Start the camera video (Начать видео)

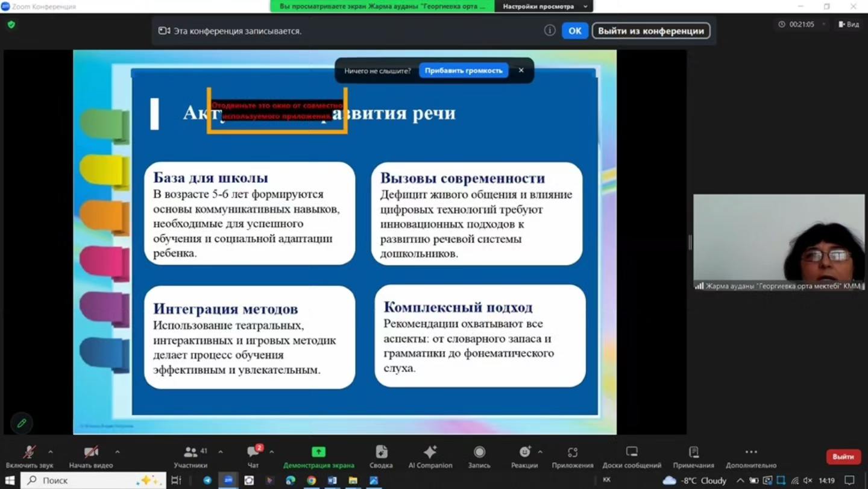coord(91,452)
